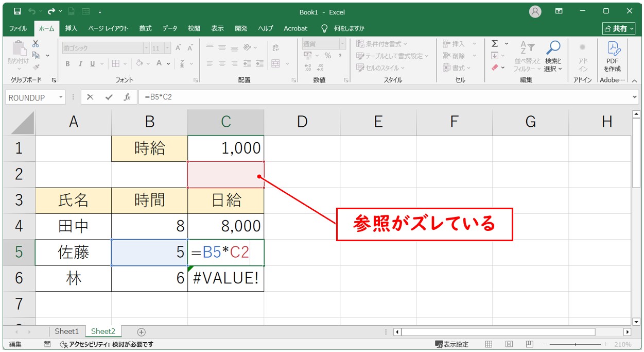Click the 表示設定 display settings button
The height and width of the screenshot is (352, 644).
(x=451, y=344)
